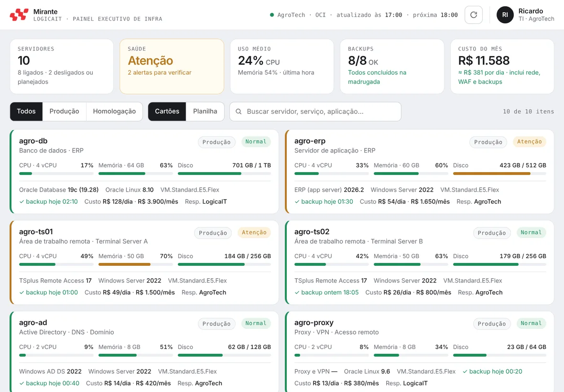The width and height of the screenshot is (564, 392).
Task: Switch to the Homologação filter tab
Action: [x=114, y=111]
